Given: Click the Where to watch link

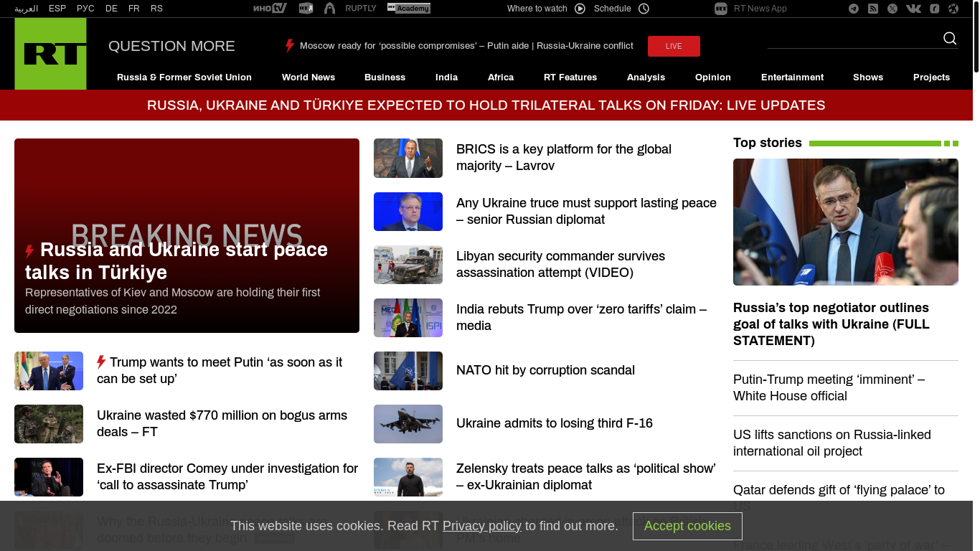Looking at the screenshot, I should pyautogui.click(x=537, y=9).
